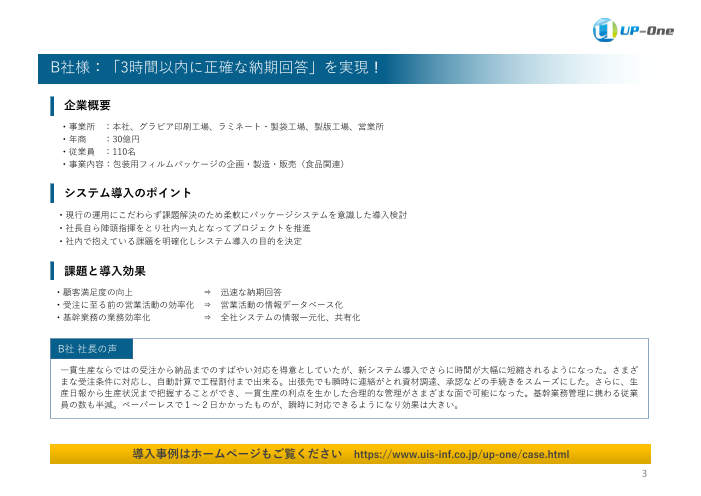Click the 事業所 line listing the factories

tap(223, 127)
